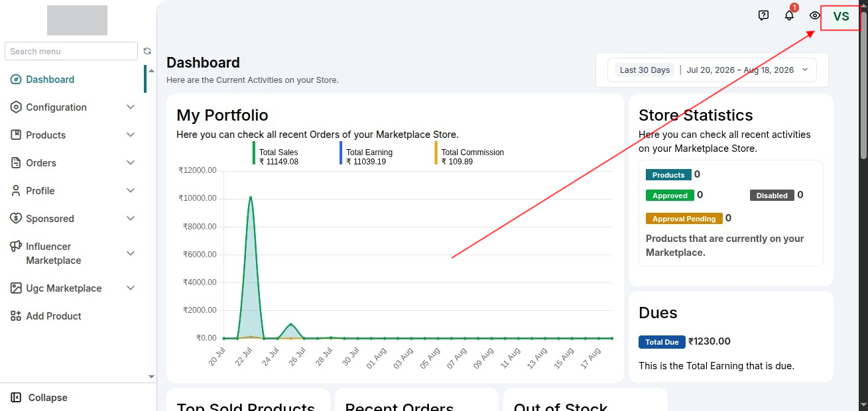
Task: Open the Last 30 Days date range dropdown
Action: (x=712, y=70)
